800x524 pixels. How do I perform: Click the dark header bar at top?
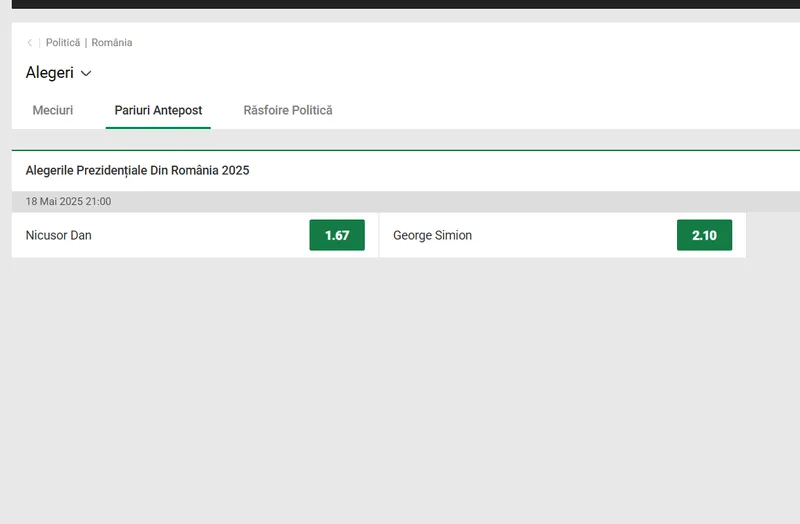[400, 4]
